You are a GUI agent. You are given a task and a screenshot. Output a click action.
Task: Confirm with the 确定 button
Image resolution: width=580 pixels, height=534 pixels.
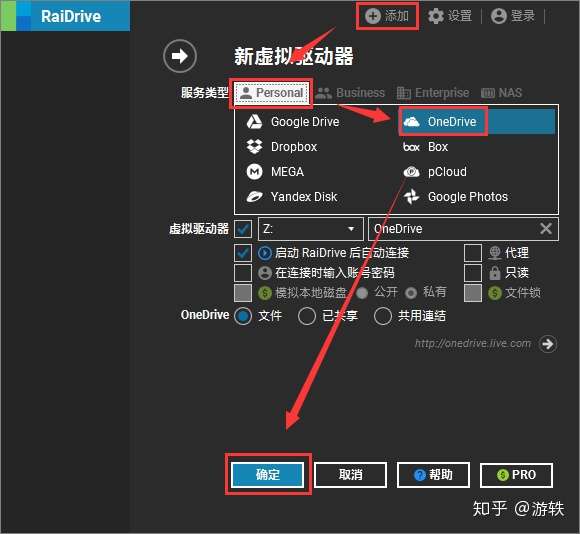coord(267,474)
